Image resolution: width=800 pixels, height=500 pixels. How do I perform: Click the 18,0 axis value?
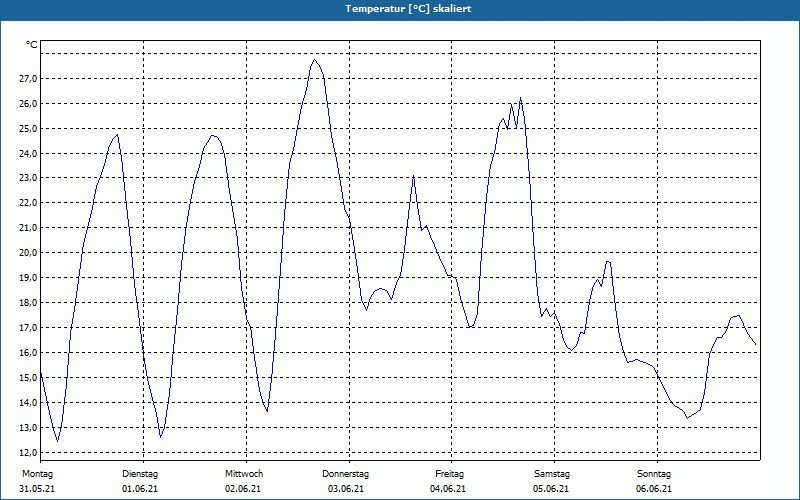[29, 303]
